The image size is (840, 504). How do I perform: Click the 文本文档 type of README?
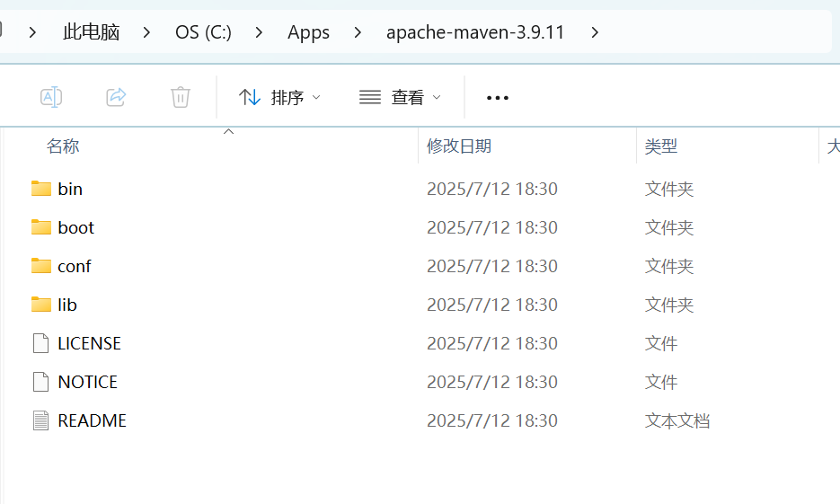pyautogui.click(x=677, y=420)
